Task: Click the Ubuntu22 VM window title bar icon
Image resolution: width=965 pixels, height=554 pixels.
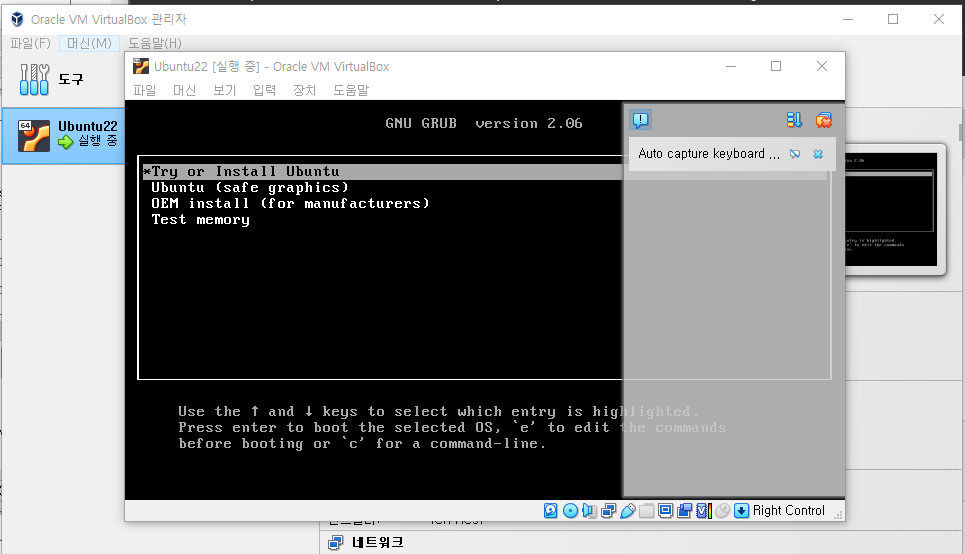Action: pyautogui.click(x=141, y=66)
